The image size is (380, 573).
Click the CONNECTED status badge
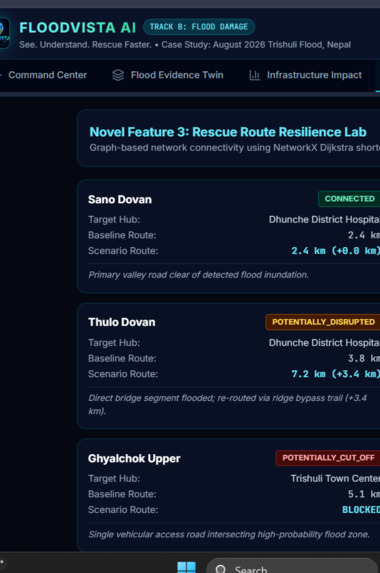pyautogui.click(x=349, y=199)
